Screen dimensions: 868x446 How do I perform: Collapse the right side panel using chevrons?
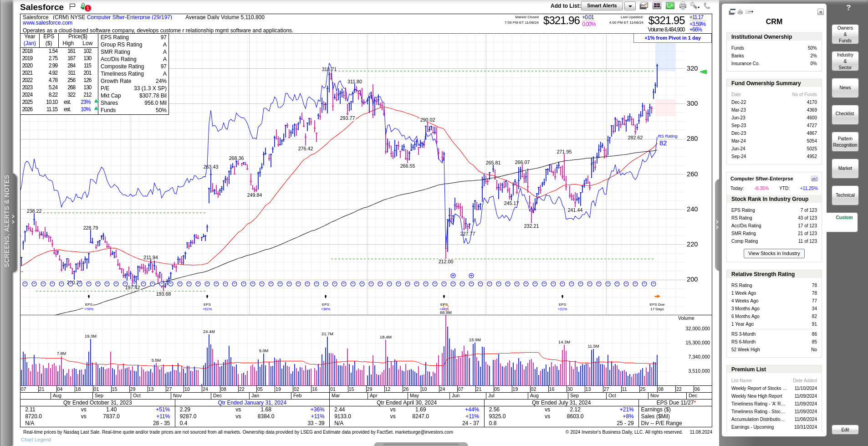click(717, 225)
